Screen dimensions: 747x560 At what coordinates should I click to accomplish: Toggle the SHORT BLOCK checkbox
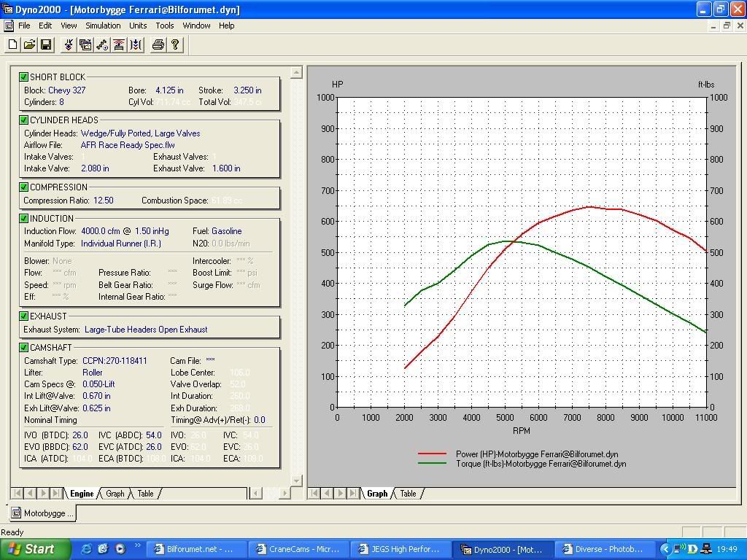pyautogui.click(x=24, y=77)
